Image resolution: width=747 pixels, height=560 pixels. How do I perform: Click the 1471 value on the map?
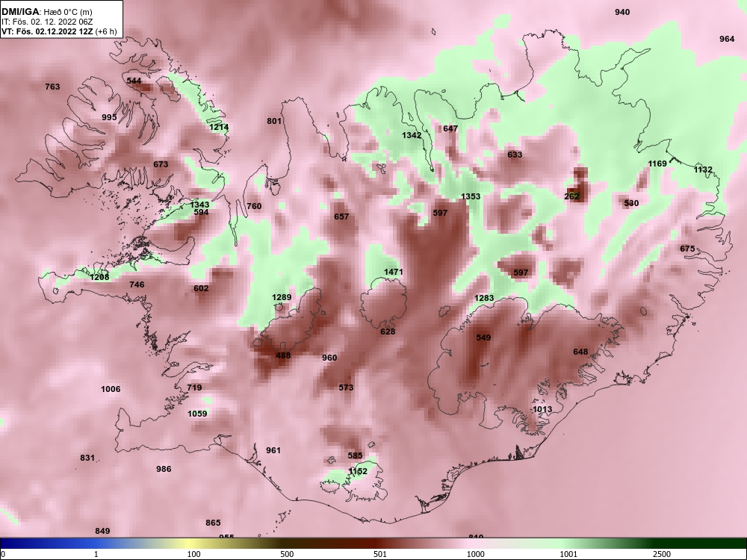point(394,272)
